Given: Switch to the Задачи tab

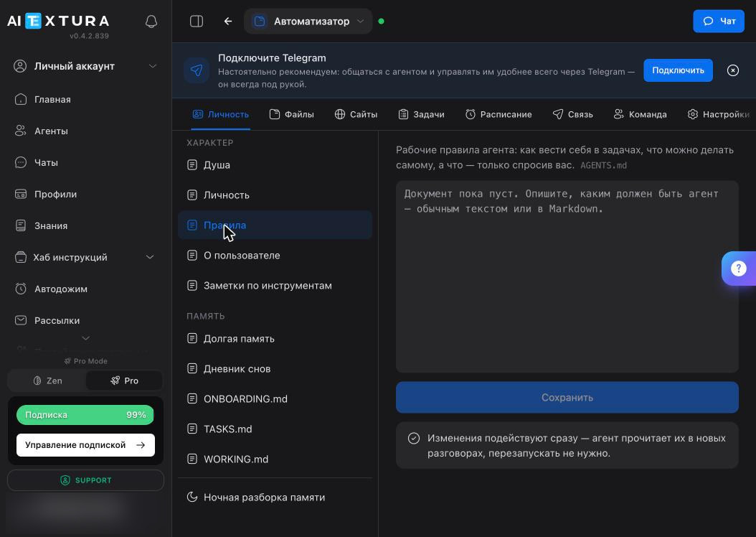Looking at the screenshot, I should coord(421,114).
